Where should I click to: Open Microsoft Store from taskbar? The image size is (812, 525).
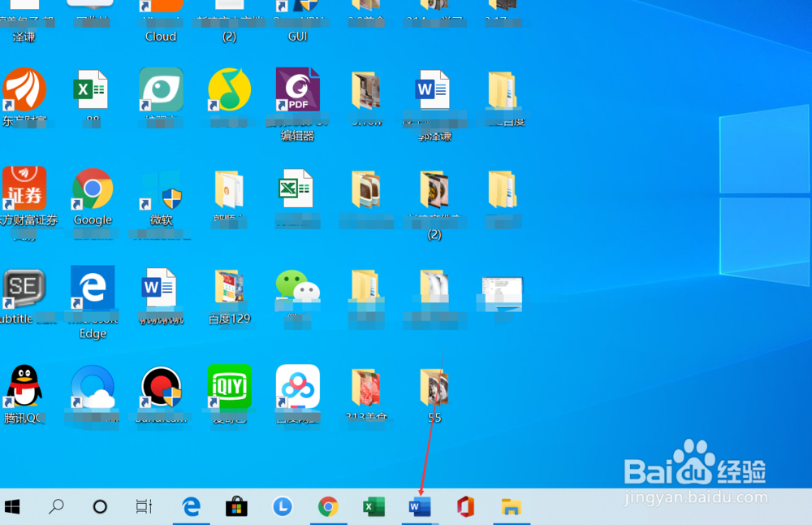click(x=236, y=506)
